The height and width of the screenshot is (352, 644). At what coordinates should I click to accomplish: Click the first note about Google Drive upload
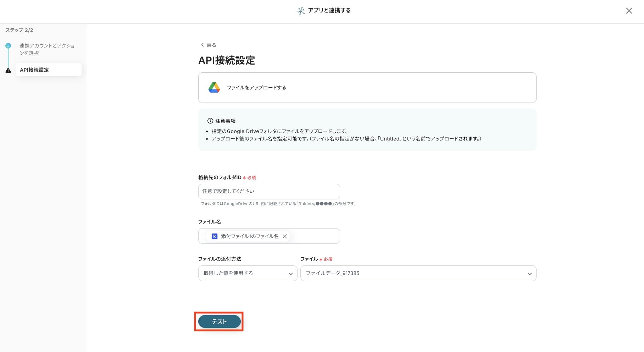[280, 131]
